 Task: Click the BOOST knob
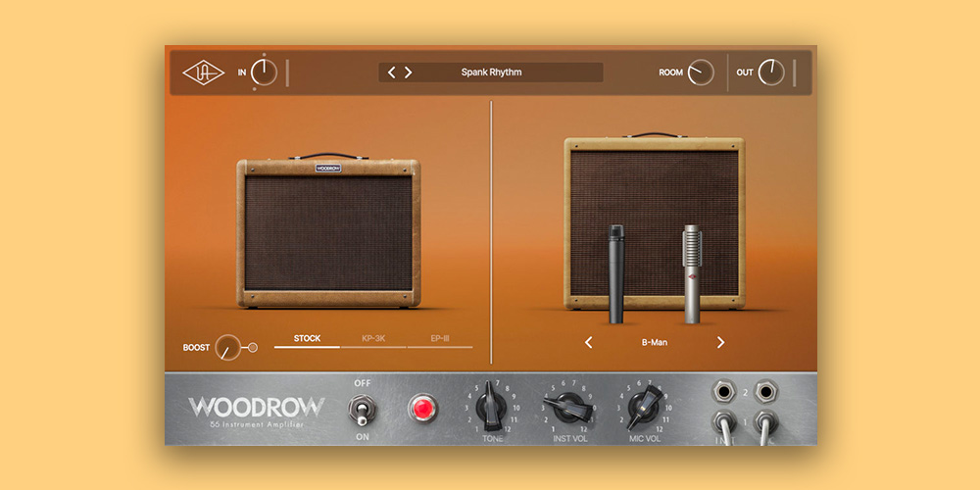pyautogui.click(x=227, y=348)
